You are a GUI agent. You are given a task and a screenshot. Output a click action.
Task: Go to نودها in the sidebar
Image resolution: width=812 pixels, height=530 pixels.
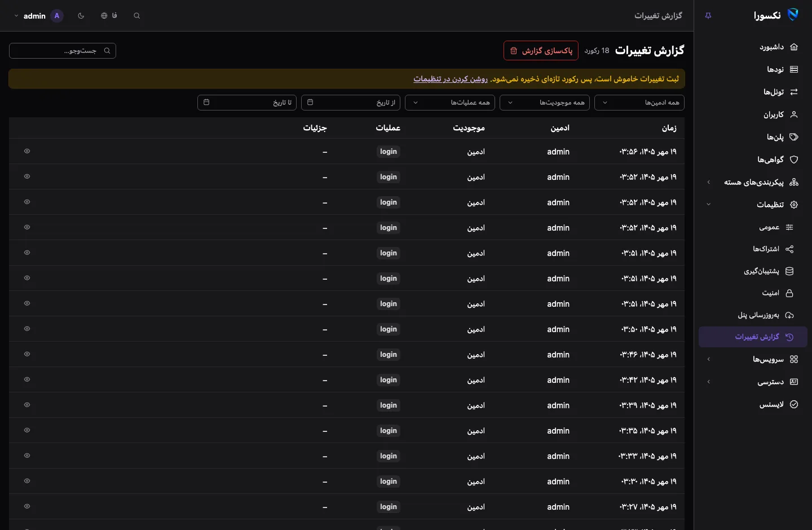coord(753,69)
